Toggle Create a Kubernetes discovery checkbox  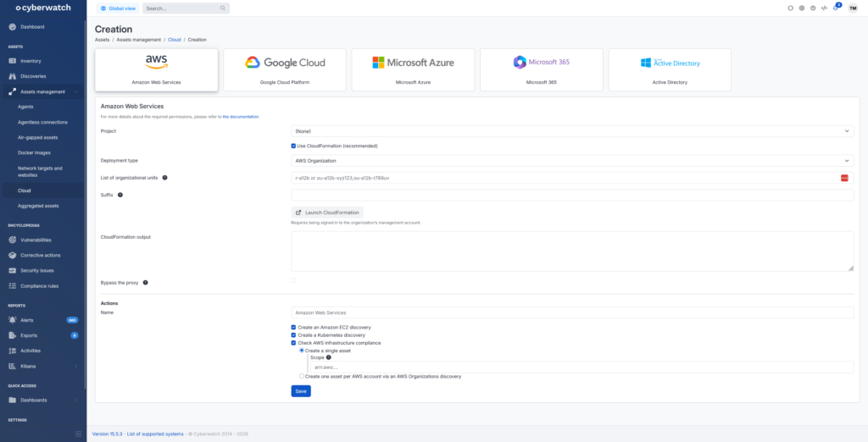tap(293, 334)
